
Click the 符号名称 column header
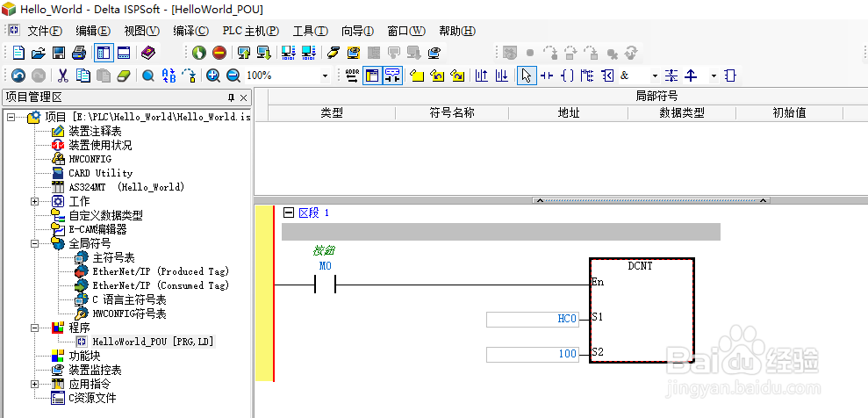point(452,113)
